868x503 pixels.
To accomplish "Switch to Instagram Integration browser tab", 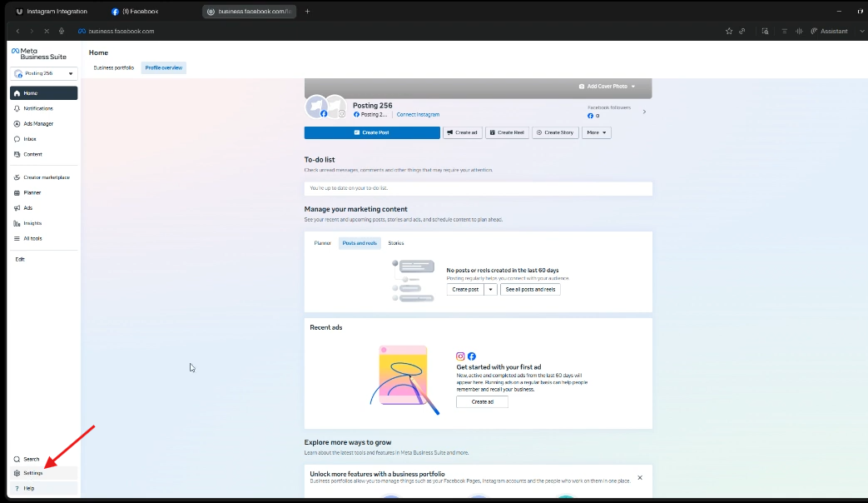I will coord(52,11).
